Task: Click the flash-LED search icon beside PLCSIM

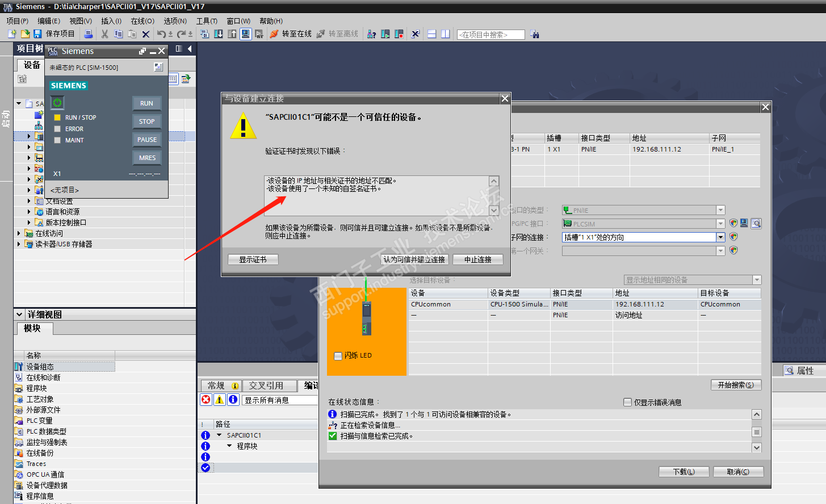Action: (x=756, y=224)
